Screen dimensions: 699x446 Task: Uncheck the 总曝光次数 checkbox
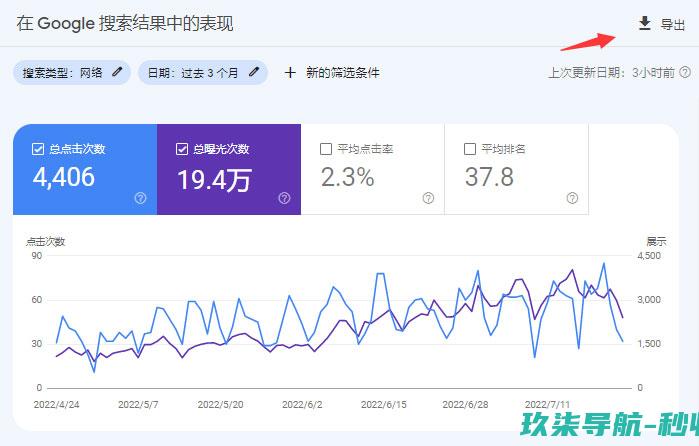click(x=182, y=149)
